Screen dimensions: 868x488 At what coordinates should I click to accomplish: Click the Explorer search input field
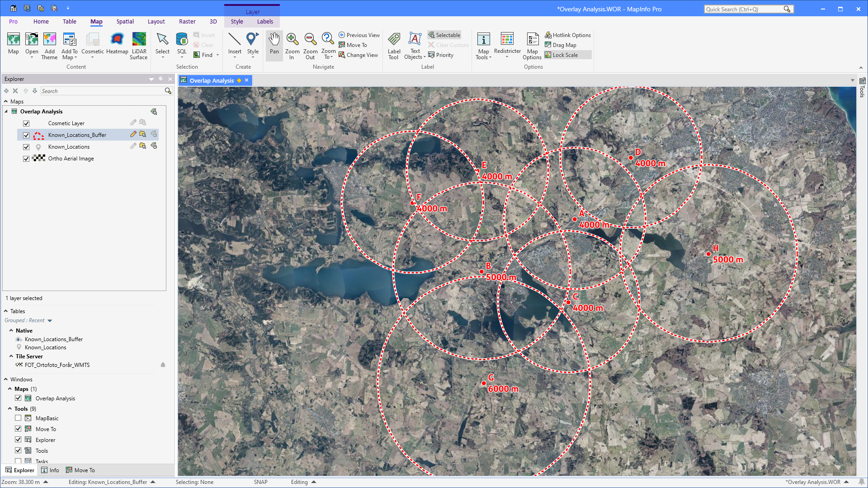coord(102,91)
